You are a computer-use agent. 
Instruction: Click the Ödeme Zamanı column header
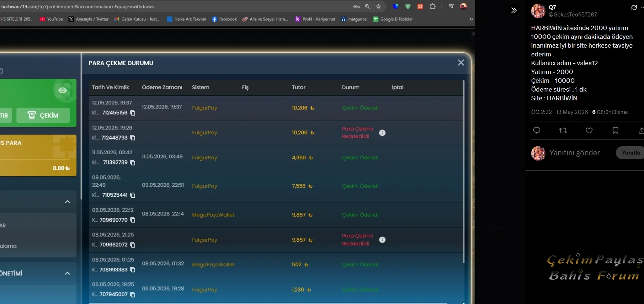point(162,87)
